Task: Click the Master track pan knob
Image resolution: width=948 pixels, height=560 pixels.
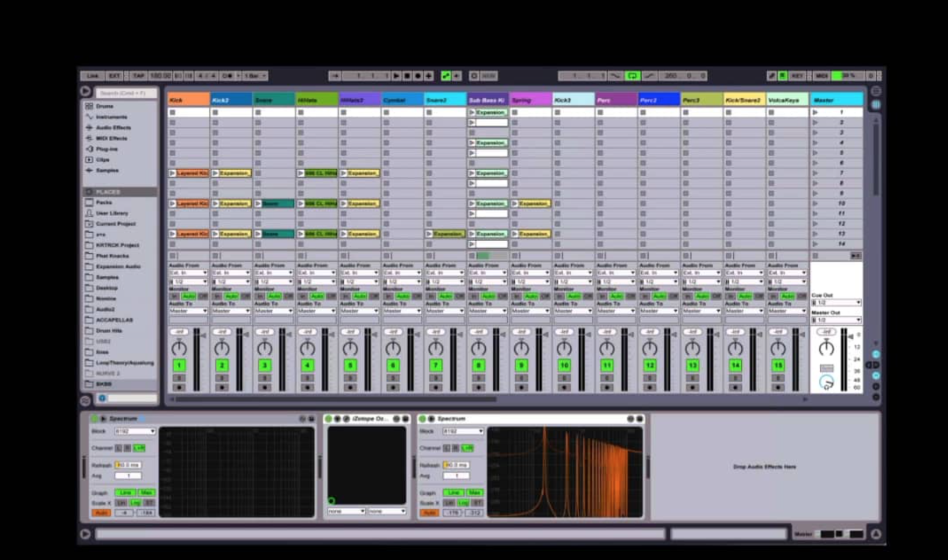Action: coord(826,348)
